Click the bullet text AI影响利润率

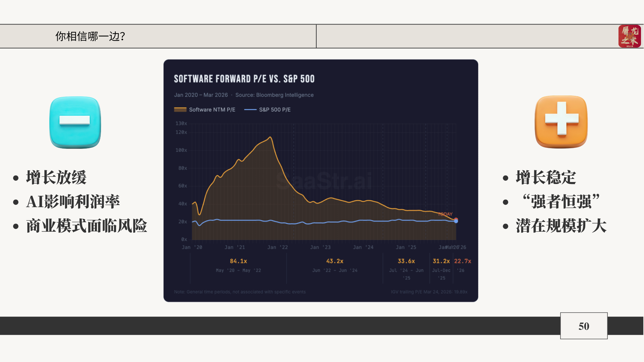pos(73,201)
